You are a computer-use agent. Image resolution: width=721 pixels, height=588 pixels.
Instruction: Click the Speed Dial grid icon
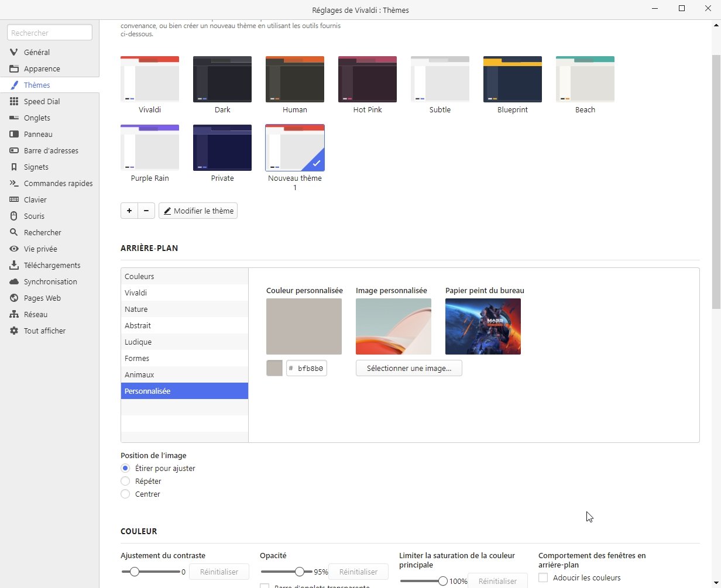pos(14,101)
